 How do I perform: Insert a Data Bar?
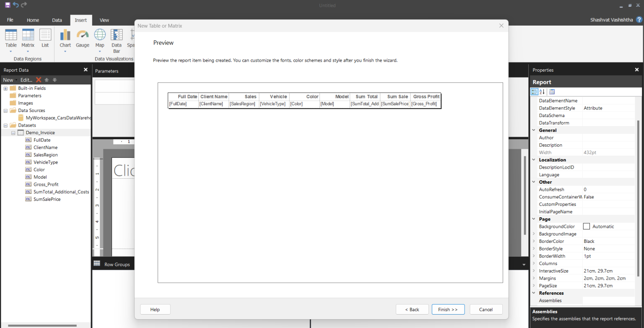[x=116, y=40]
